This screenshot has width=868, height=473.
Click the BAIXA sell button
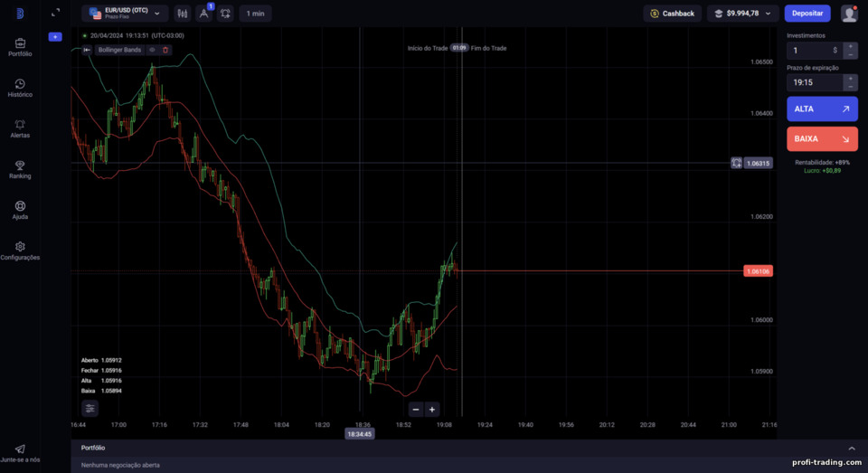pyautogui.click(x=822, y=139)
